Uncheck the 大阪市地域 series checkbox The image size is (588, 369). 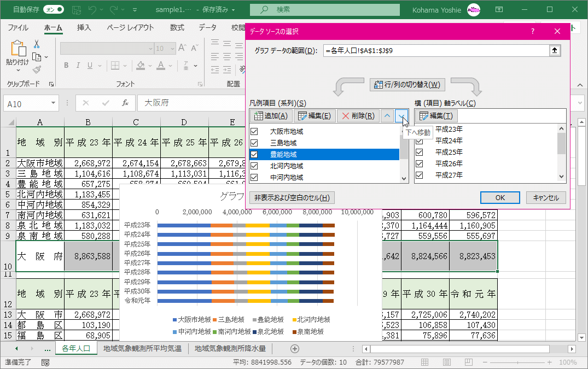tap(254, 132)
